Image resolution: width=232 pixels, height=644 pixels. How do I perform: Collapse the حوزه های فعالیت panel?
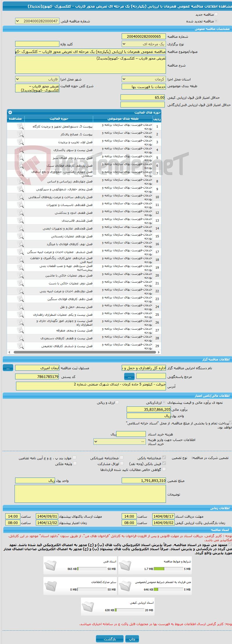click(x=10, y=112)
